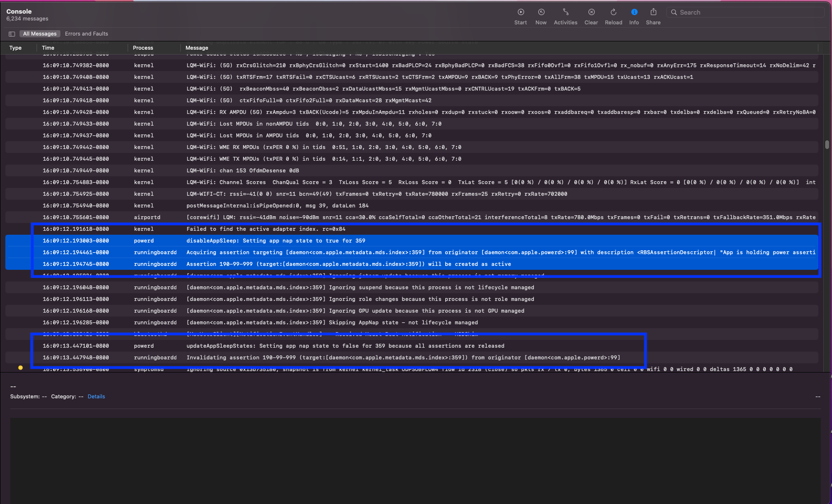The height and width of the screenshot is (504, 832).
Task: Click 'Failed to find the active adapter index' message
Action: [266, 229]
